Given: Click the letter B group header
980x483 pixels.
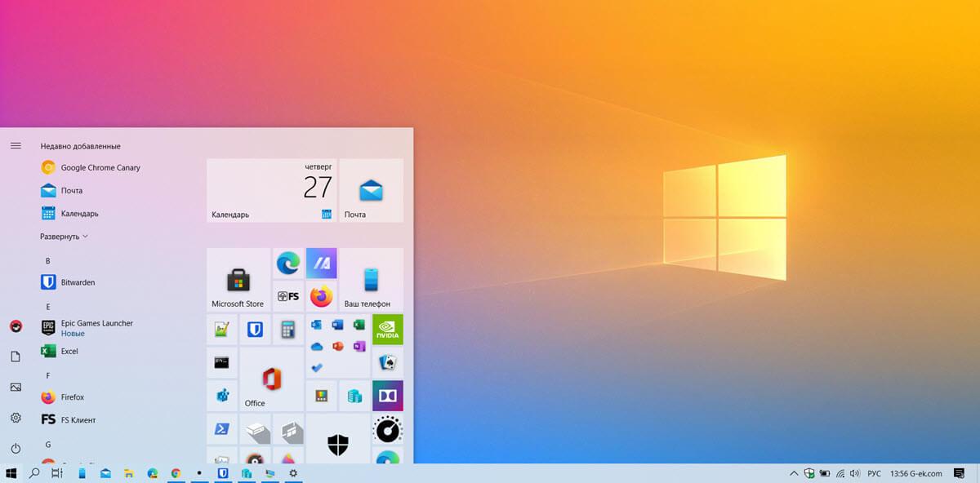Looking at the screenshot, I should (48, 261).
